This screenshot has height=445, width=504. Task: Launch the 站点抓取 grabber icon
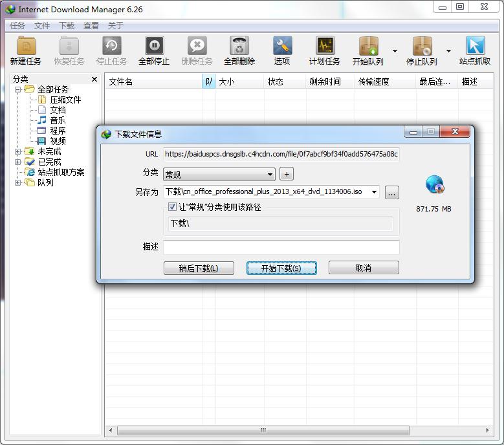pyautogui.click(x=475, y=46)
